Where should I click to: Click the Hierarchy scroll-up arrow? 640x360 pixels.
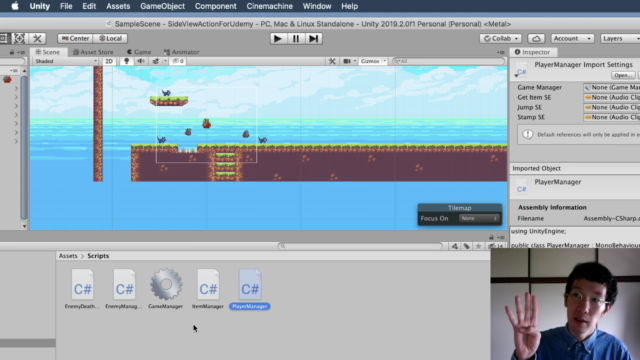(x=24, y=71)
